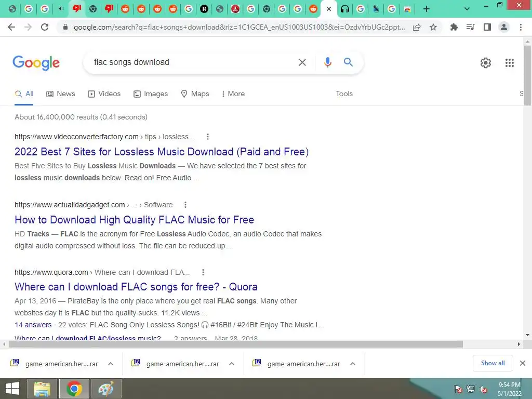
Task: Open How to Download High Quality FLAC link
Action: 134,220
